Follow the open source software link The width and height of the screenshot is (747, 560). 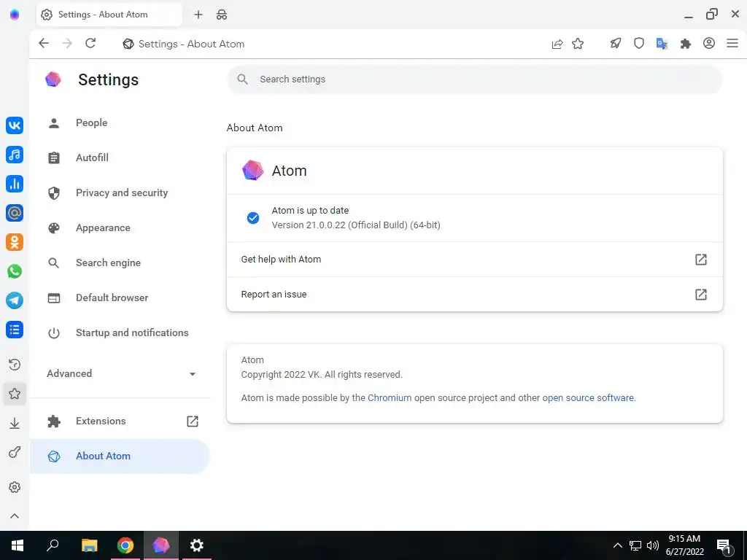(588, 397)
